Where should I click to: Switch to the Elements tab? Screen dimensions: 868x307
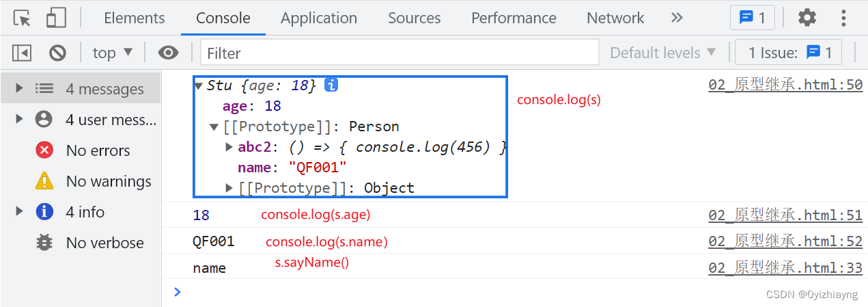tap(135, 18)
